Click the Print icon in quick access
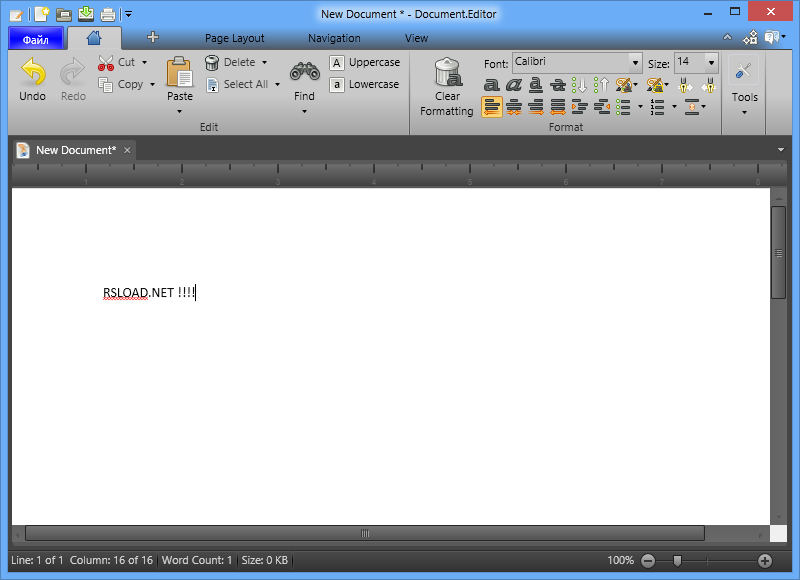This screenshot has width=800, height=580. point(108,14)
